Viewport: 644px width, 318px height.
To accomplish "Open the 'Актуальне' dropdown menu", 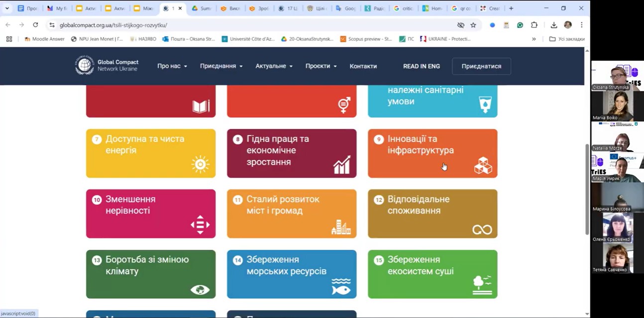I will coord(274,66).
